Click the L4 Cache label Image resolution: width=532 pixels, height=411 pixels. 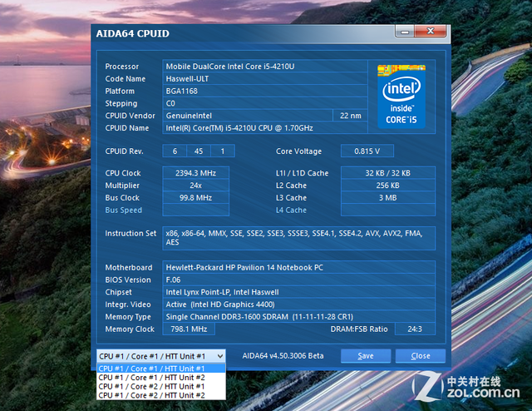(291, 210)
